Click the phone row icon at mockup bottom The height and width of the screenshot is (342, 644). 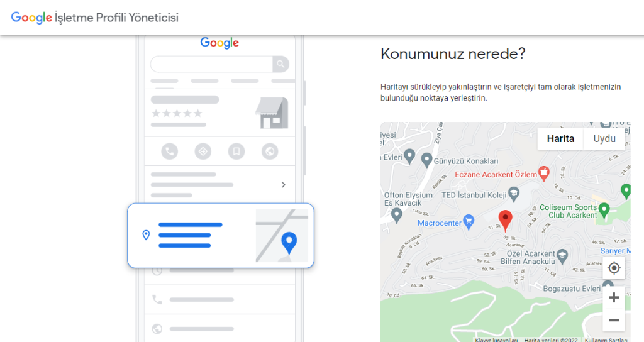[x=157, y=299]
